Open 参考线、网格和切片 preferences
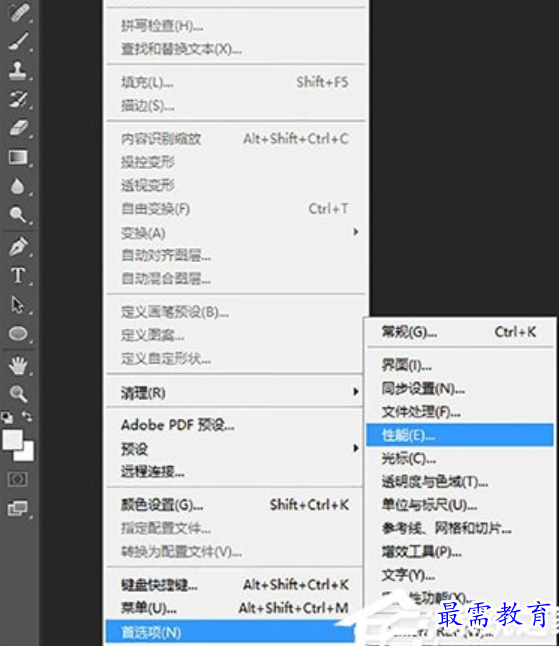This screenshot has width=559, height=646. (460, 528)
